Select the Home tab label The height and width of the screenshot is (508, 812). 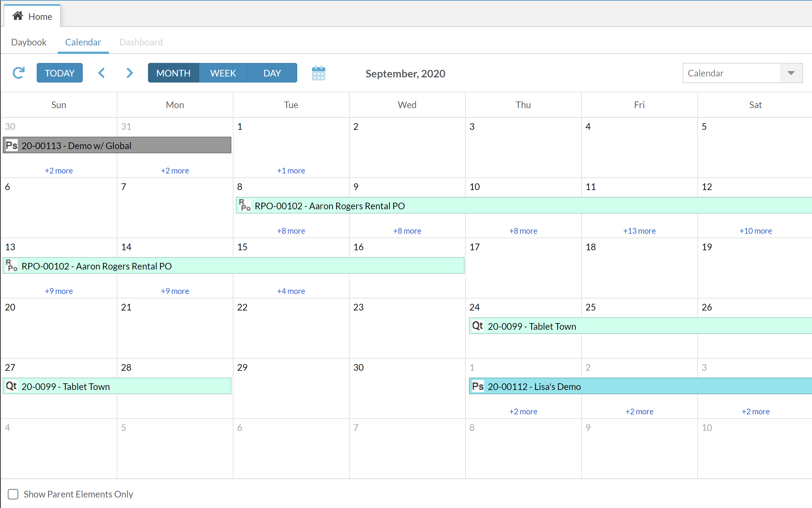[x=40, y=17]
